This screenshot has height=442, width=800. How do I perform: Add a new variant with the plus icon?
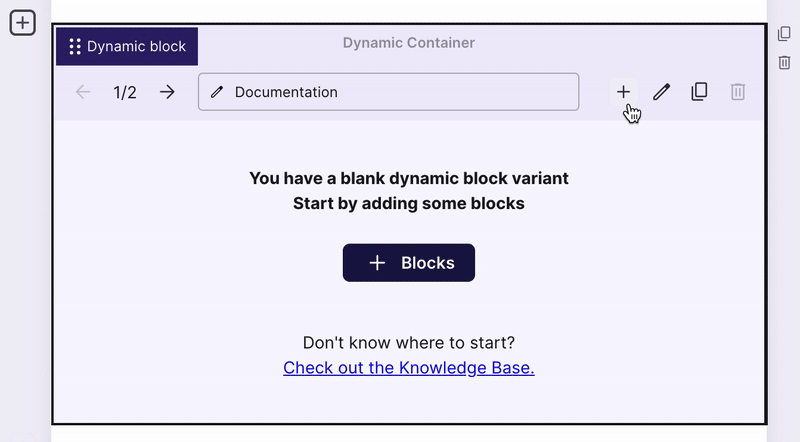point(623,92)
